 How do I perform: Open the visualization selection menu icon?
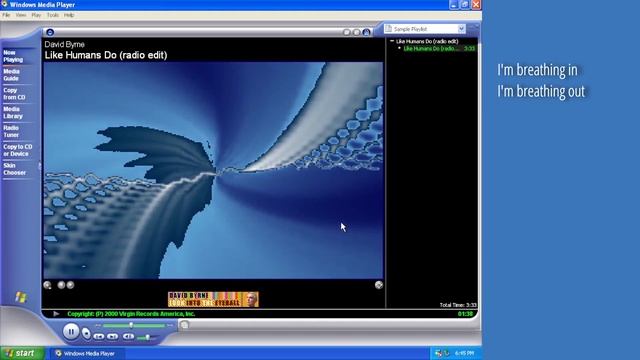47,285
